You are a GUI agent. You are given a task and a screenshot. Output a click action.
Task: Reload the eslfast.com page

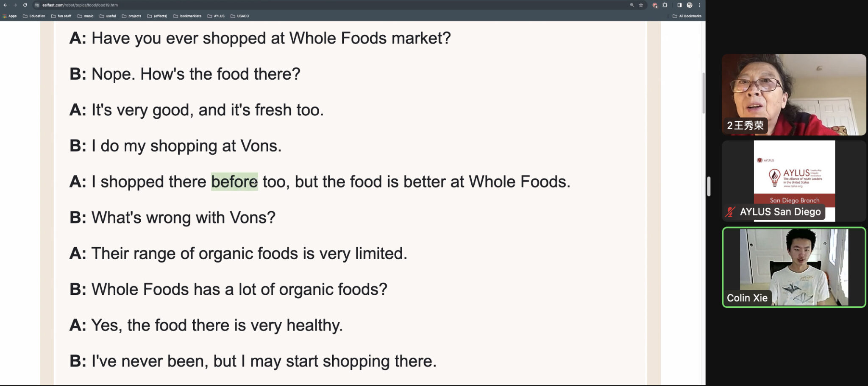(x=25, y=5)
